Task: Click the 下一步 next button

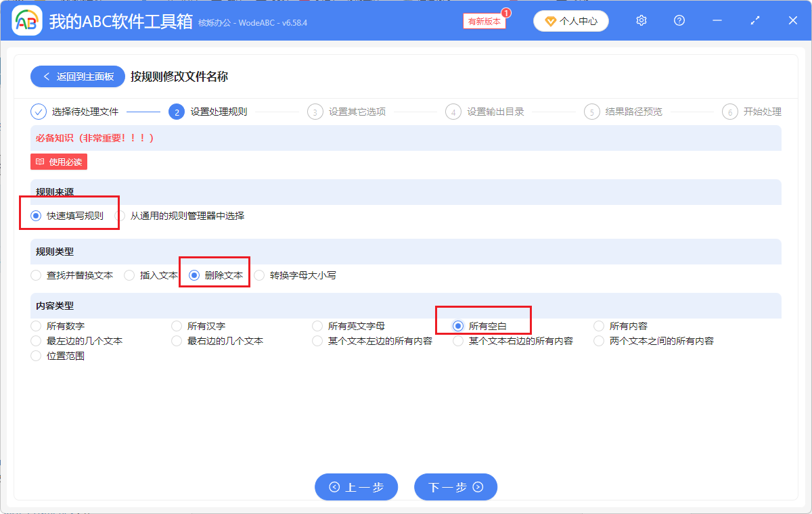Action: pyautogui.click(x=455, y=486)
